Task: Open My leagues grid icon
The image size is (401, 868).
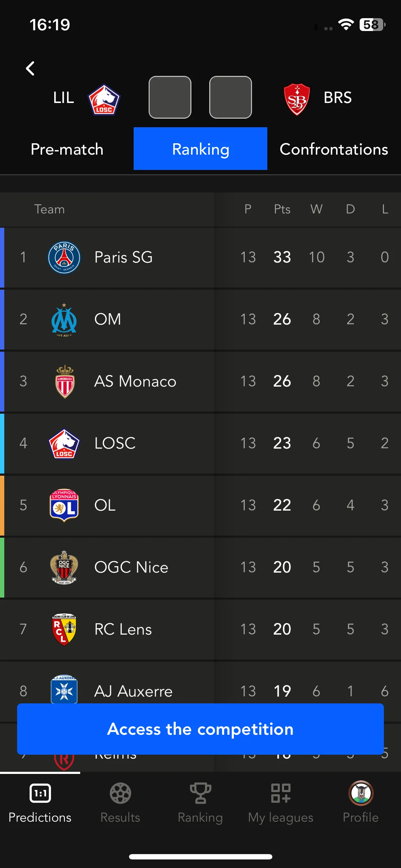Action: tap(281, 794)
